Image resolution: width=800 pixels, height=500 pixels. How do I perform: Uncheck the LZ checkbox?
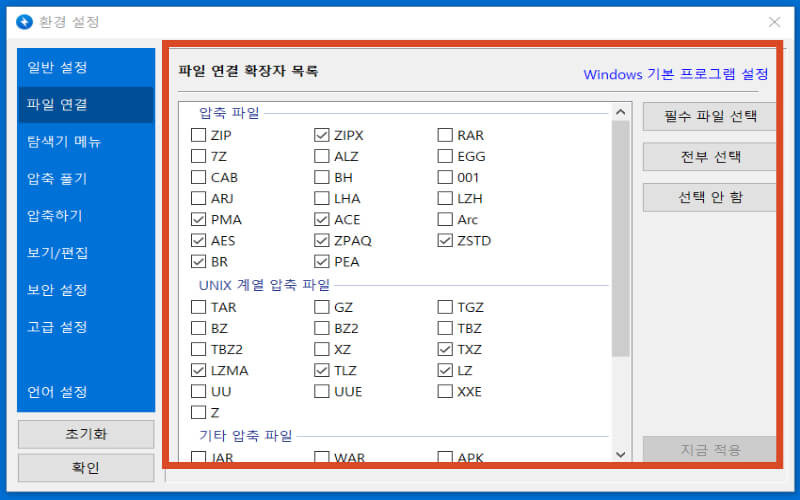click(x=445, y=370)
